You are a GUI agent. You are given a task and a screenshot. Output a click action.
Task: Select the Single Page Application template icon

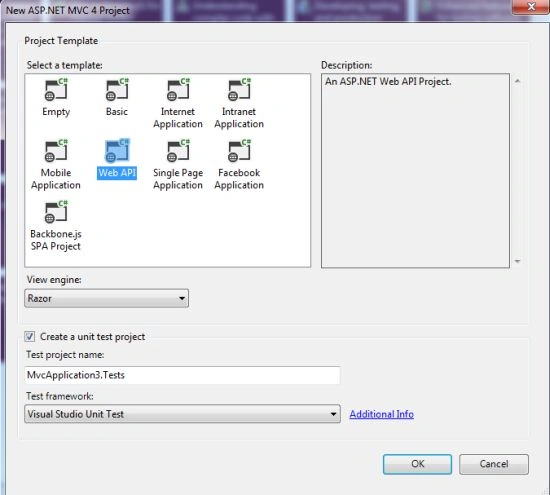pos(178,151)
